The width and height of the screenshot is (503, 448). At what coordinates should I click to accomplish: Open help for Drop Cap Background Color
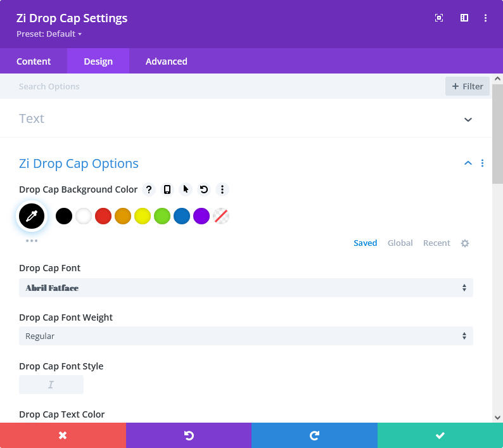tap(149, 189)
